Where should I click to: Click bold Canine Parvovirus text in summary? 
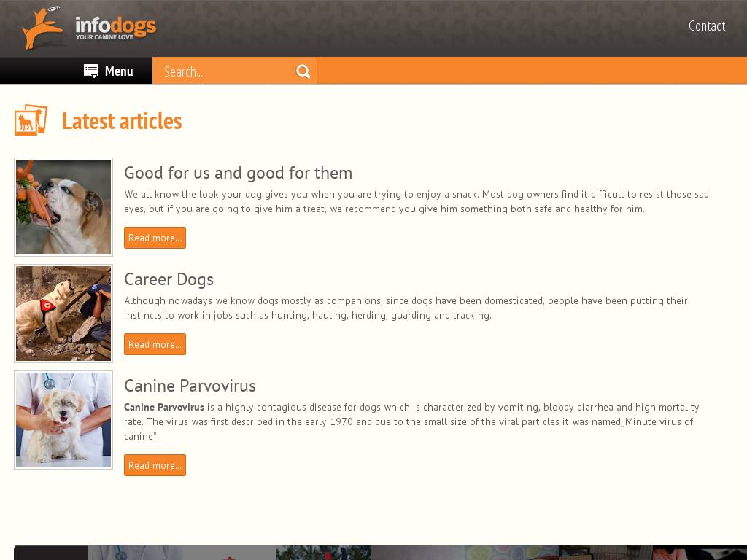(163, 407)
